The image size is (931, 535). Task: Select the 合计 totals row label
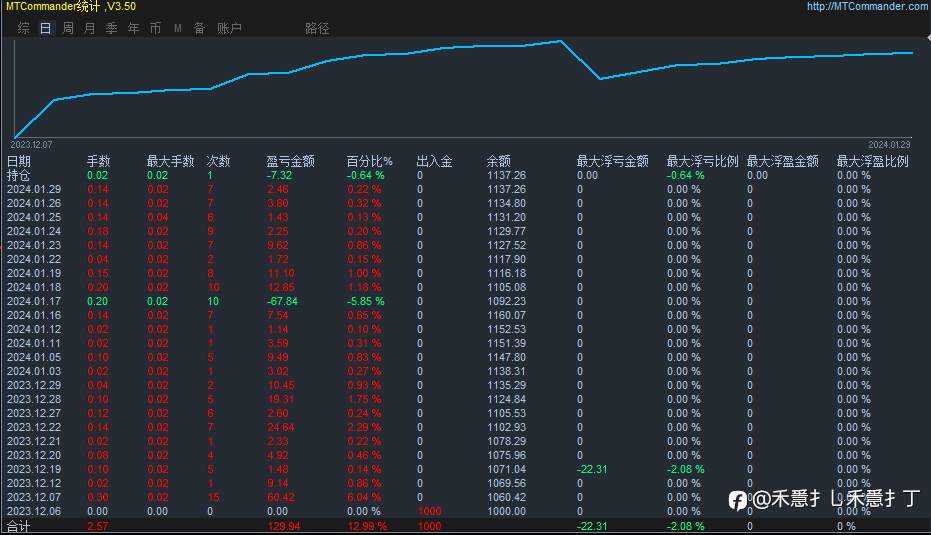pyautogui.click(x=18, y=526)
